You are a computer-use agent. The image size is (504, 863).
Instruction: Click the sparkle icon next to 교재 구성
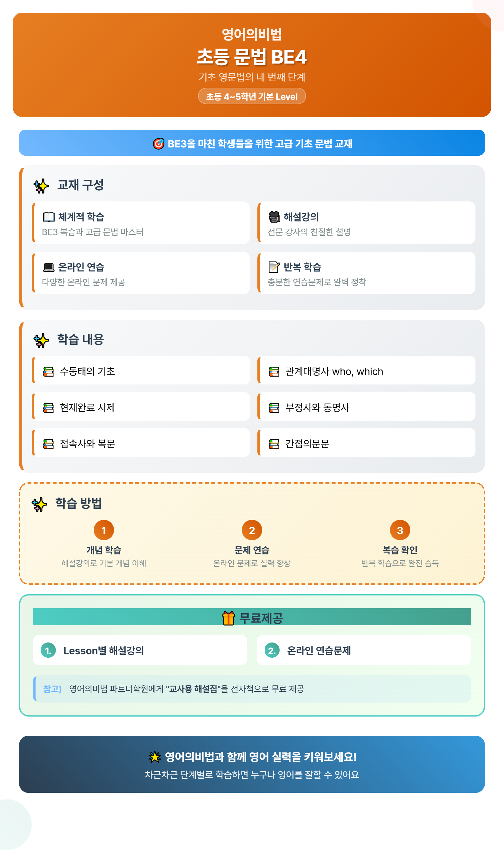click(x=41, y=186)
